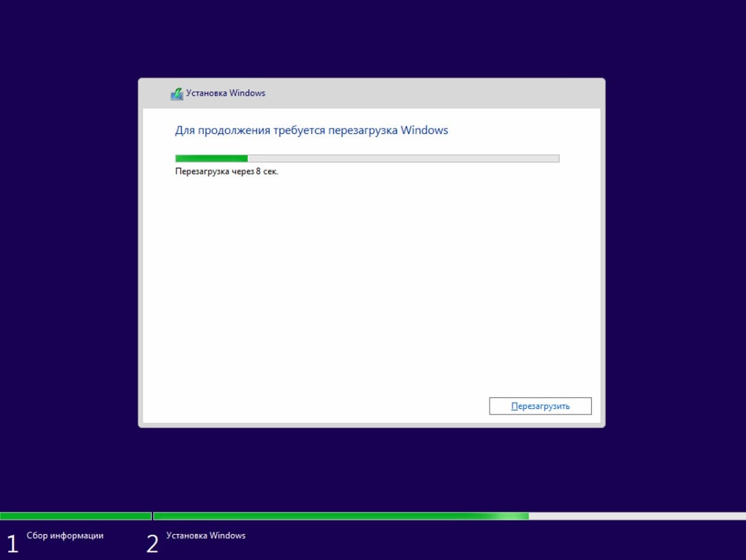Click the restart countdown progress bar
The width and height of the screenshot is (746, 560).
pos(367,159)
